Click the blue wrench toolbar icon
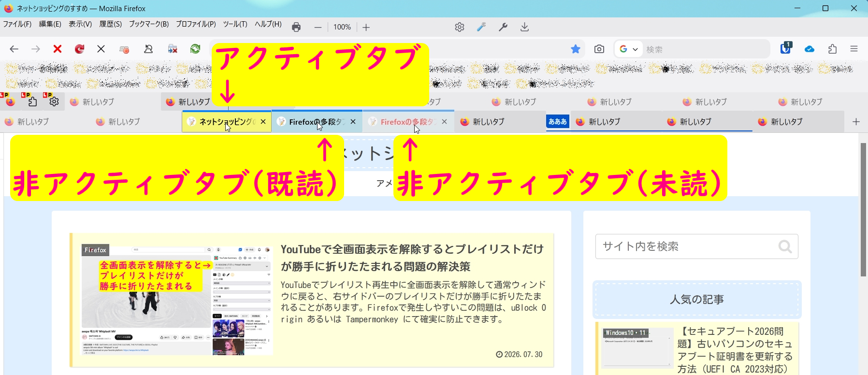Viewport: 868px width, 375px height. click(x=481, y=27)
